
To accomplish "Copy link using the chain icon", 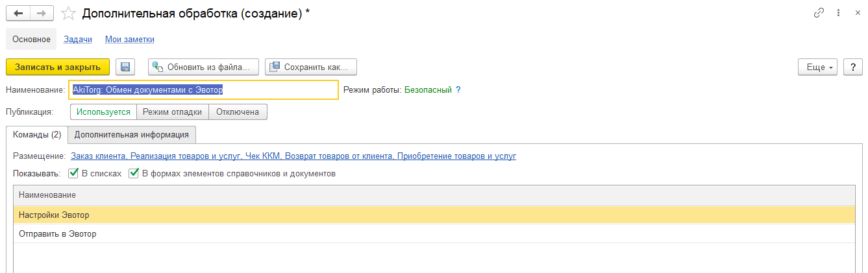I will pos(819,13).
